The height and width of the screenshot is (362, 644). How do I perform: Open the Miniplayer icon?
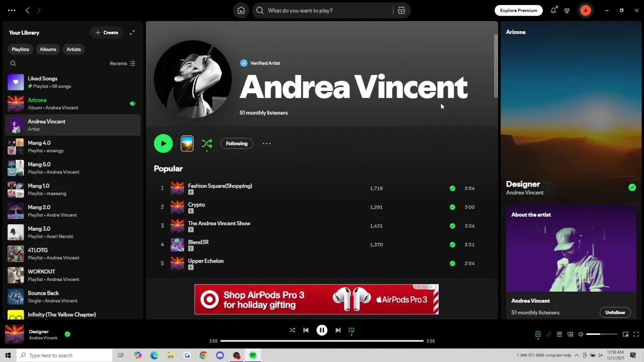click(x=625, y=334)
